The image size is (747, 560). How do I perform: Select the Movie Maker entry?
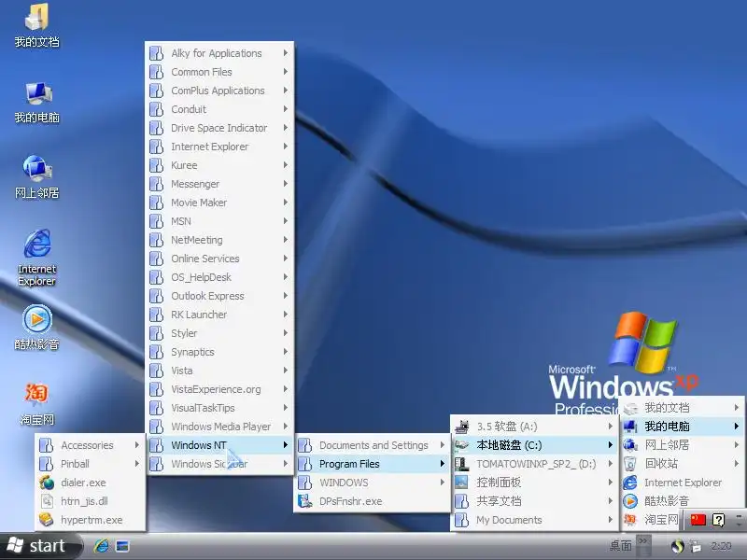(219, 203)
